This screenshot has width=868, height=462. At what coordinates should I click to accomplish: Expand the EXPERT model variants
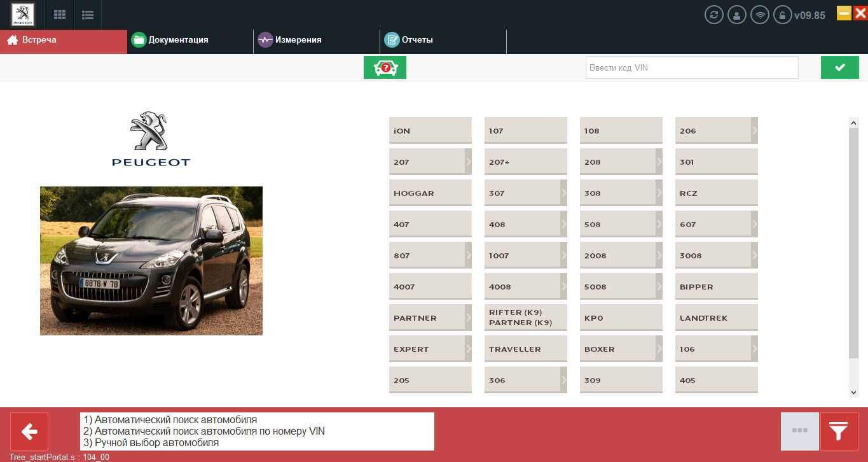(x=468, y=349)
